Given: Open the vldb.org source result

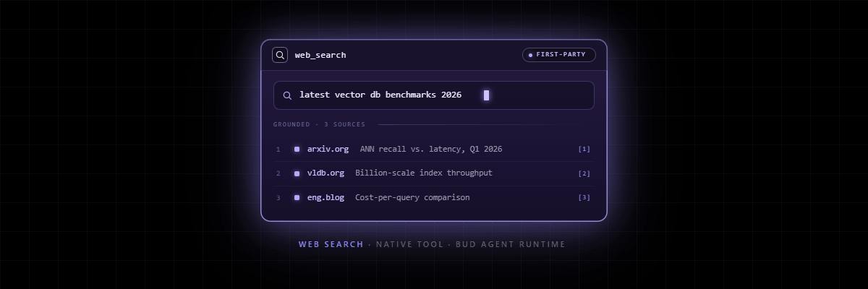Looking at the screenshot, I should (x=434, y=173).
